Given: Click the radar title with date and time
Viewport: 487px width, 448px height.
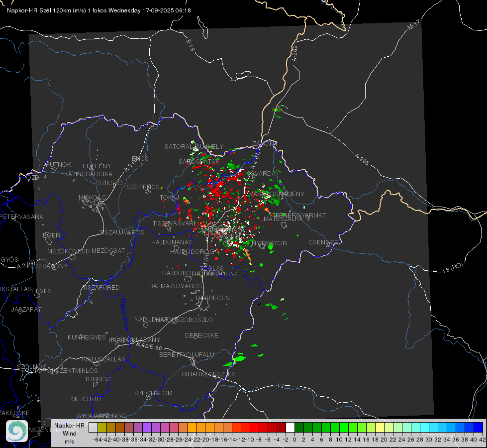Looking at the screenshot, I should point(99,10).
